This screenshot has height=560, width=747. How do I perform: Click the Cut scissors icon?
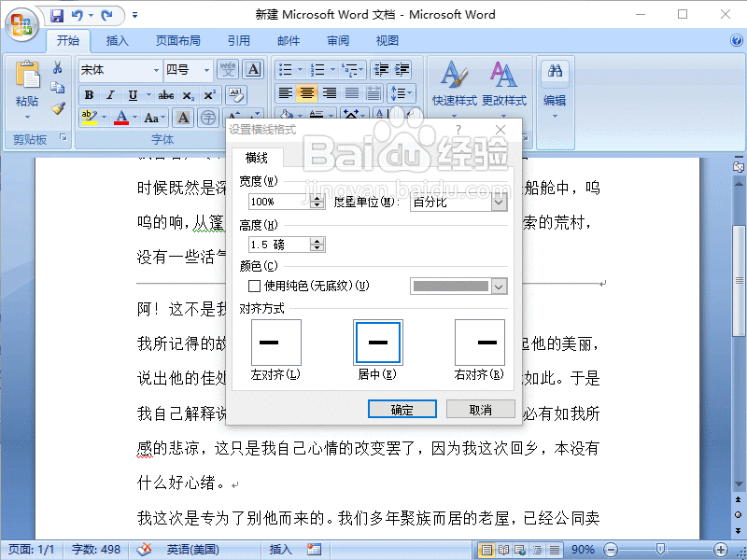(58, 67)
